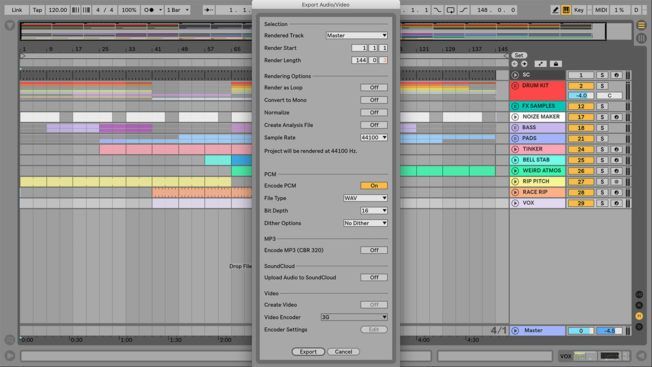Click the Cancel button
The height and width of the screenshot is (367, 652).
click(343, 352)
